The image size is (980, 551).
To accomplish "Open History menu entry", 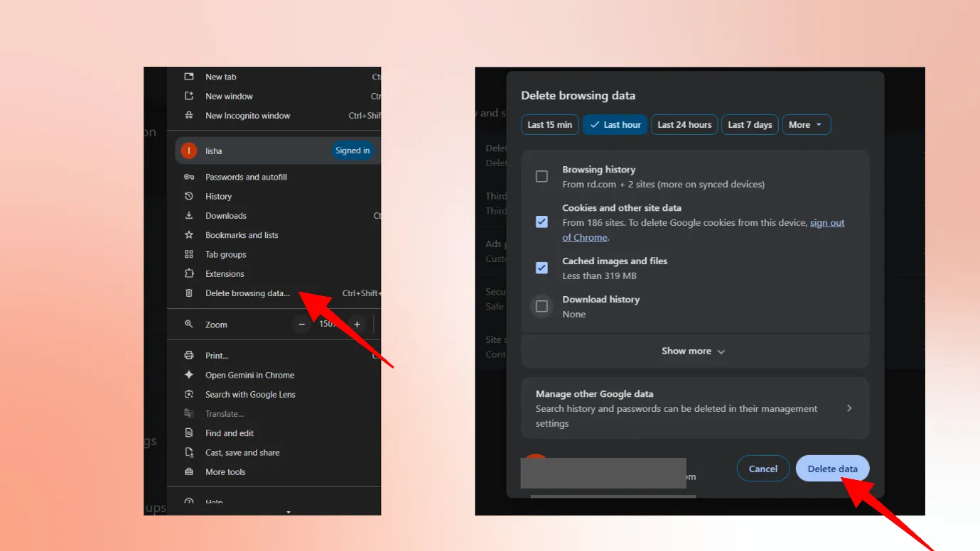I will pos(219,196).
